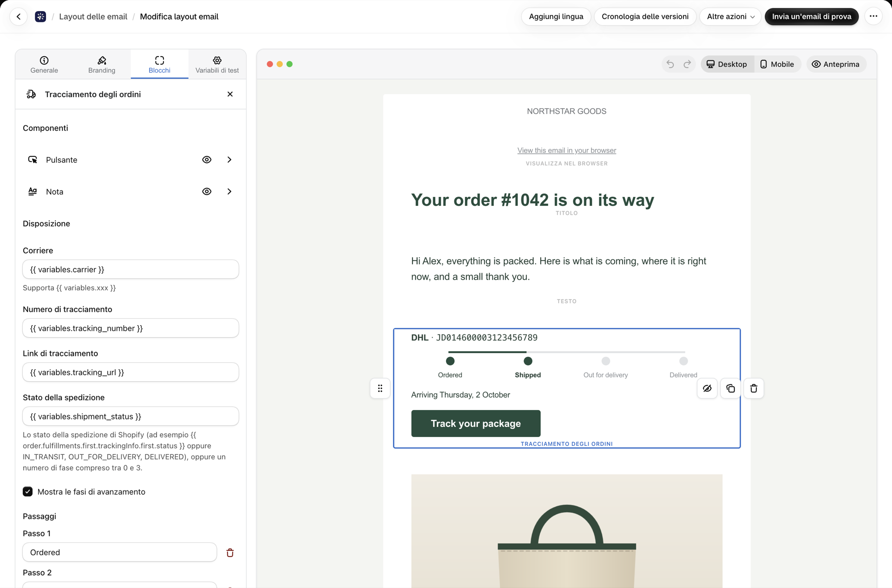The image size is (892, 588).
Task: Click the Out for delivery progress dot
Action: click(606, 361)
